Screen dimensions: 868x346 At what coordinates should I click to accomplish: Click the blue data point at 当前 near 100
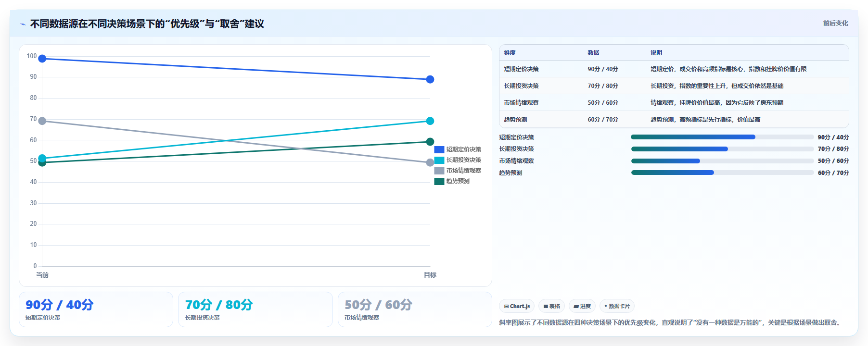tap(42, 59)
